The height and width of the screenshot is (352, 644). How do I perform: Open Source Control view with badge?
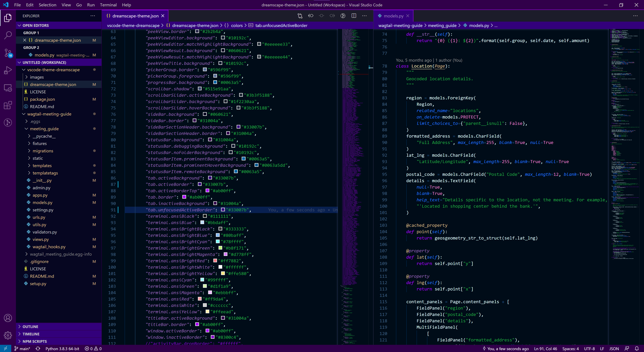click(x=8, y=53)
